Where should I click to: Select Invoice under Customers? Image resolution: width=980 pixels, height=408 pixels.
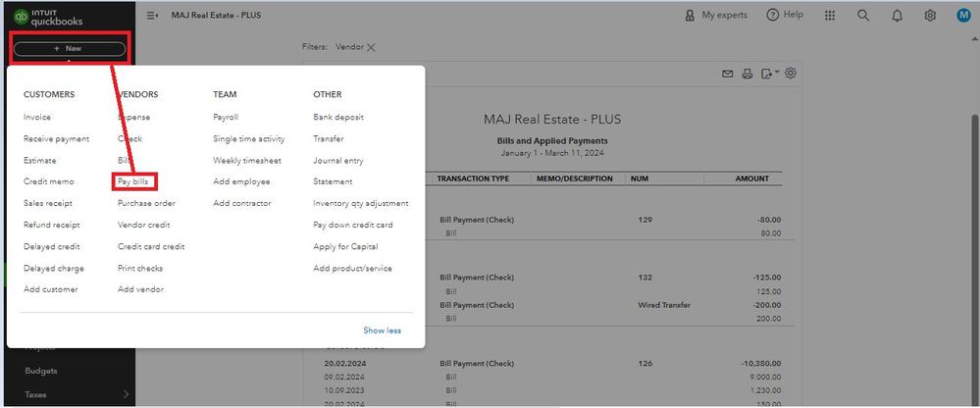37,117
